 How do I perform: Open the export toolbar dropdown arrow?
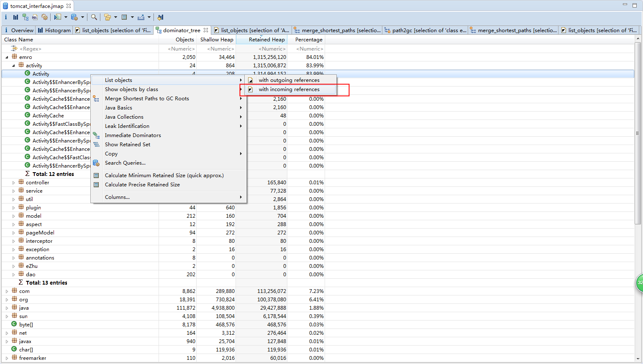click(149, 17)
